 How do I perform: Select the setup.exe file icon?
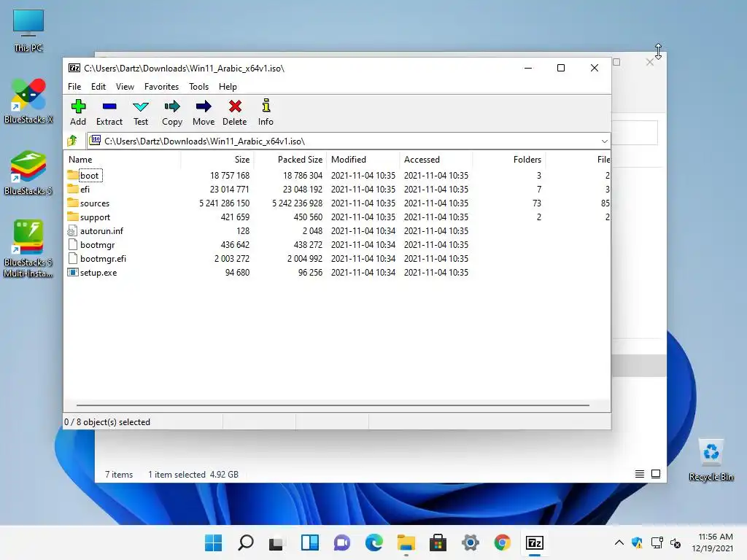pyautogui.click(x=72, y=273)
